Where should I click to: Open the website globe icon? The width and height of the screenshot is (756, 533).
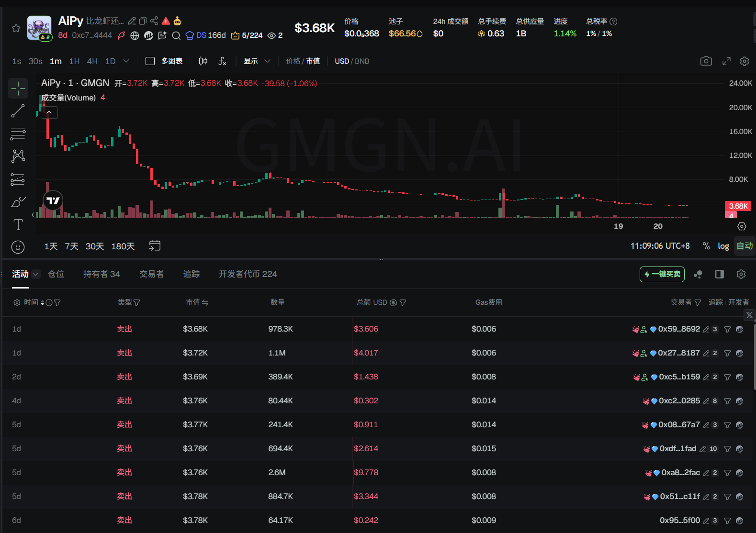coord(135,35)
